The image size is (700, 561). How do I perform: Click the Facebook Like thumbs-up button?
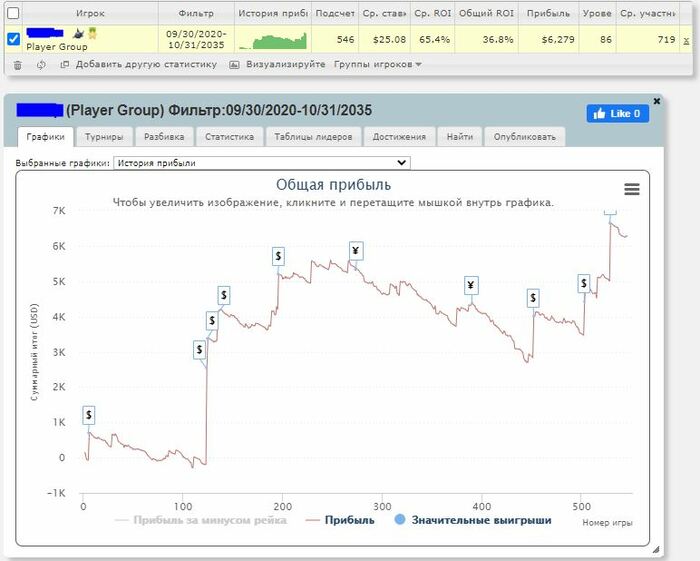click(617, 114)
